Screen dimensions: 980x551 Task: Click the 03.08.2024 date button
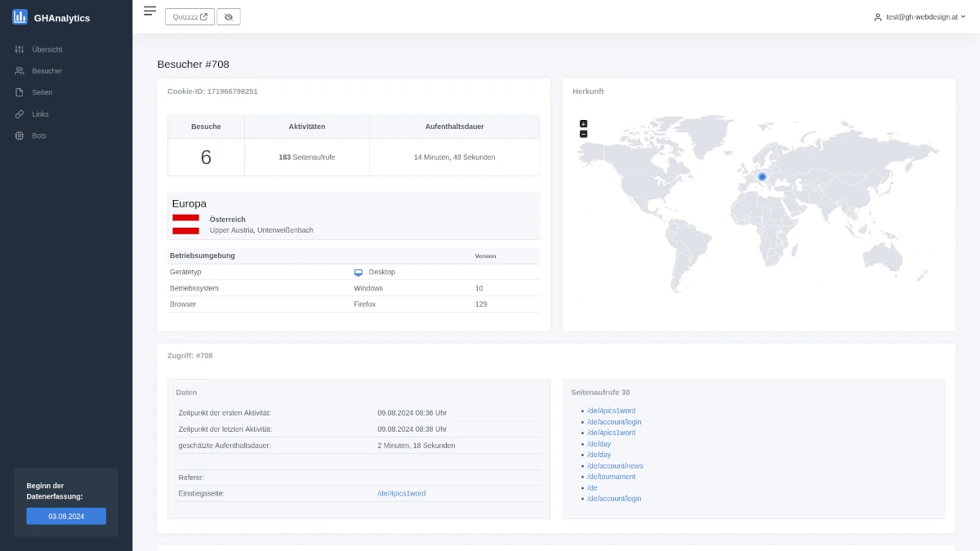66,516
